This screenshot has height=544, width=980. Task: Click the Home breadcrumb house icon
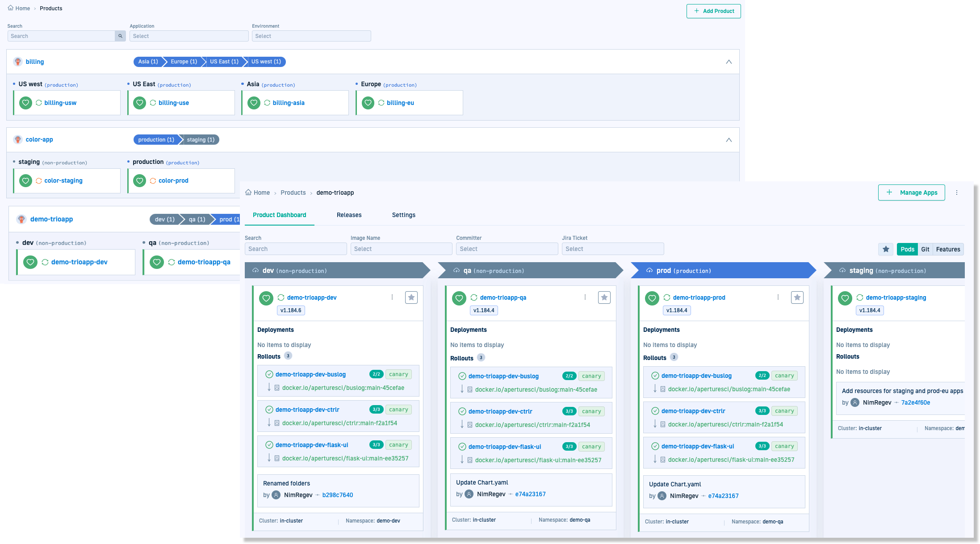click(11, 8)
